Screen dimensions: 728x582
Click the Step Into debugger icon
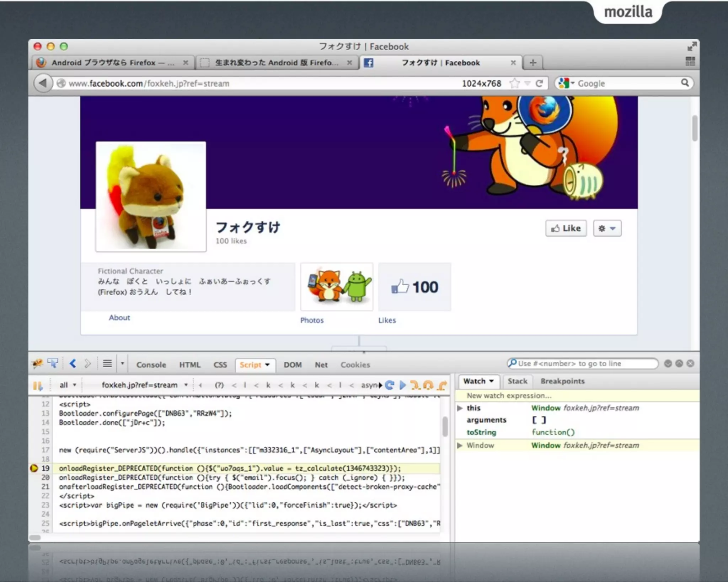point(415,385)
